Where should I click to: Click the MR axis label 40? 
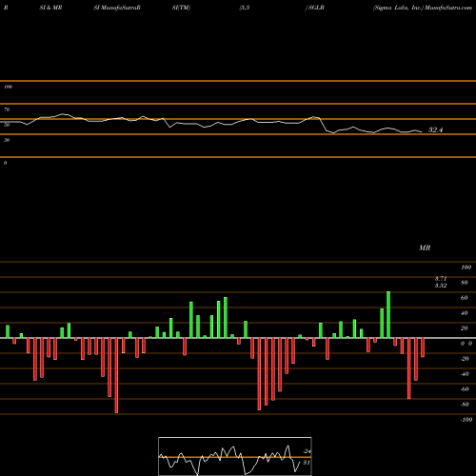tap(465, 313)
